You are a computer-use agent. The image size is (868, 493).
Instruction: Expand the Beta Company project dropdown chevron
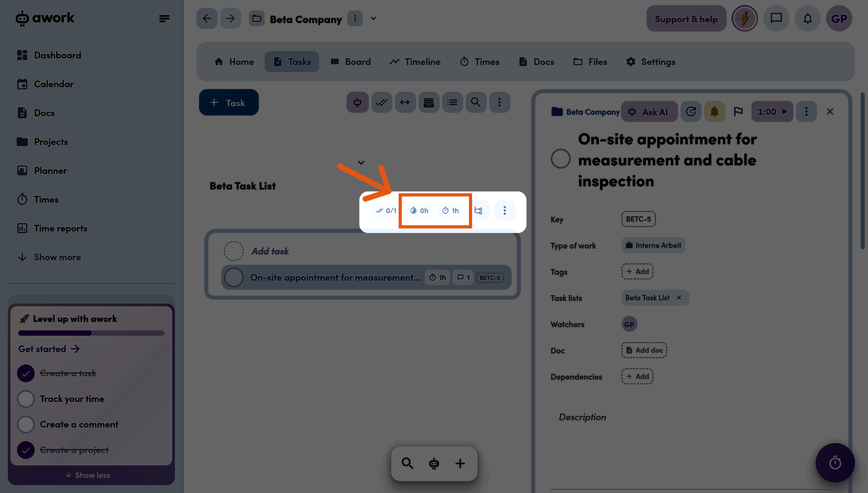[374, 19]
